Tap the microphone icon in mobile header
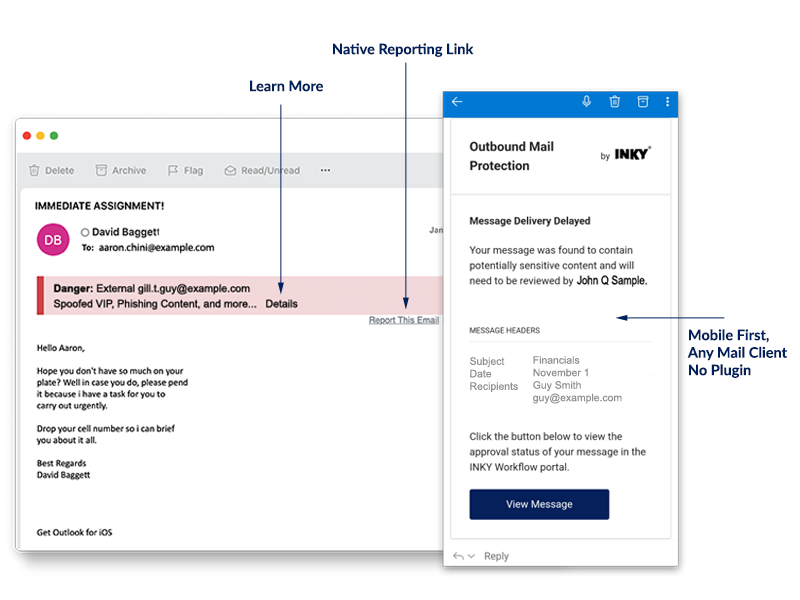The image size is (800, 600). point(587,102)
